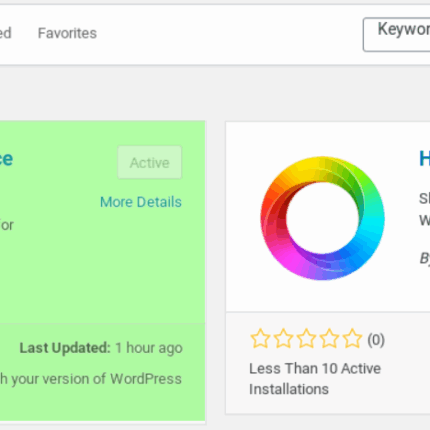430x430 pixels.
Task: Click the disabled Active button
Action: [x=150, y=162]
